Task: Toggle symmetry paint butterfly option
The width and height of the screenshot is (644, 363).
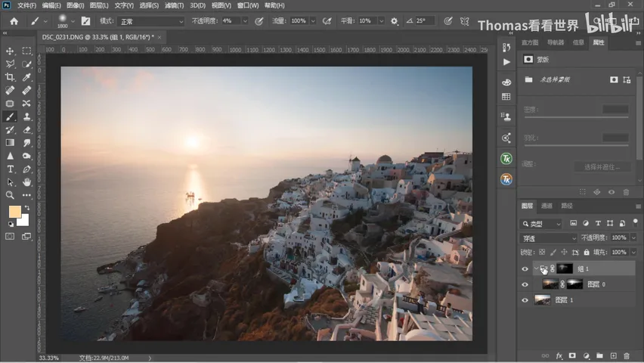Action: pyautogui.click(x=465, y=21)
